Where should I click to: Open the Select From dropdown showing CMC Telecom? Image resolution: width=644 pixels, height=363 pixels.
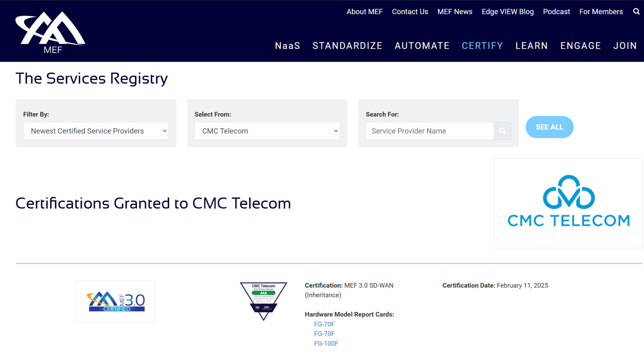click(x=267, y=131)
